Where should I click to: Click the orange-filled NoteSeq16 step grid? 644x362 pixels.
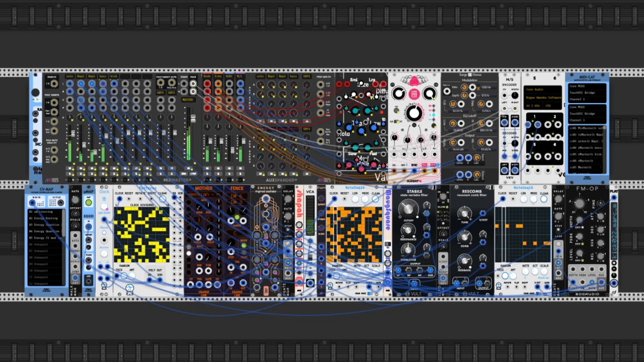tap(354, 234)
